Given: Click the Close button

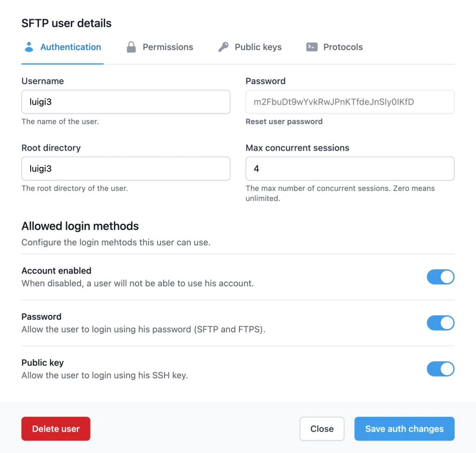Looking at the screenshot, I should pyautogui.click(x=322, y=429).
